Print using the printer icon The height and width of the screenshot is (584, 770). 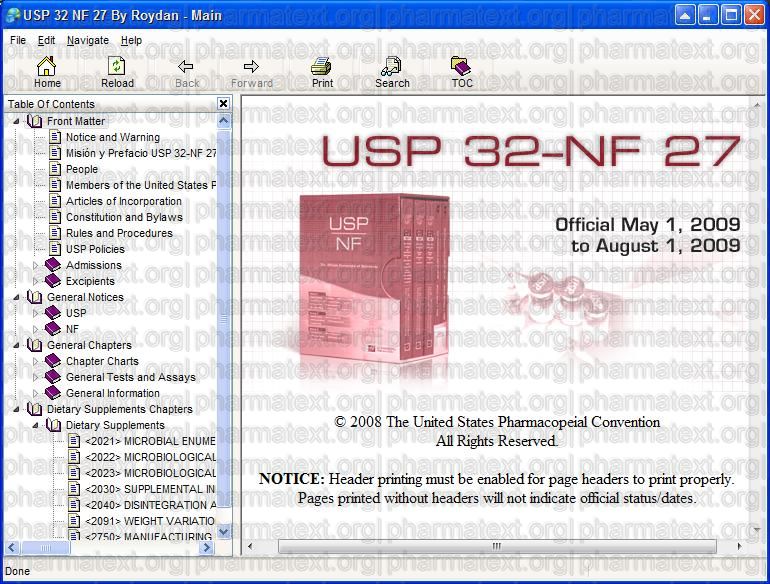pyautogui.click(x=322, y=66)
